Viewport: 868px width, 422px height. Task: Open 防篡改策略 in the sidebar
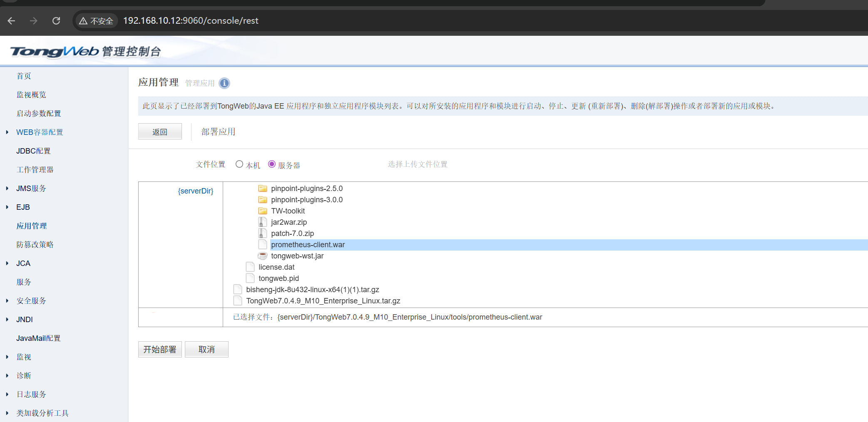coord(35,245)
